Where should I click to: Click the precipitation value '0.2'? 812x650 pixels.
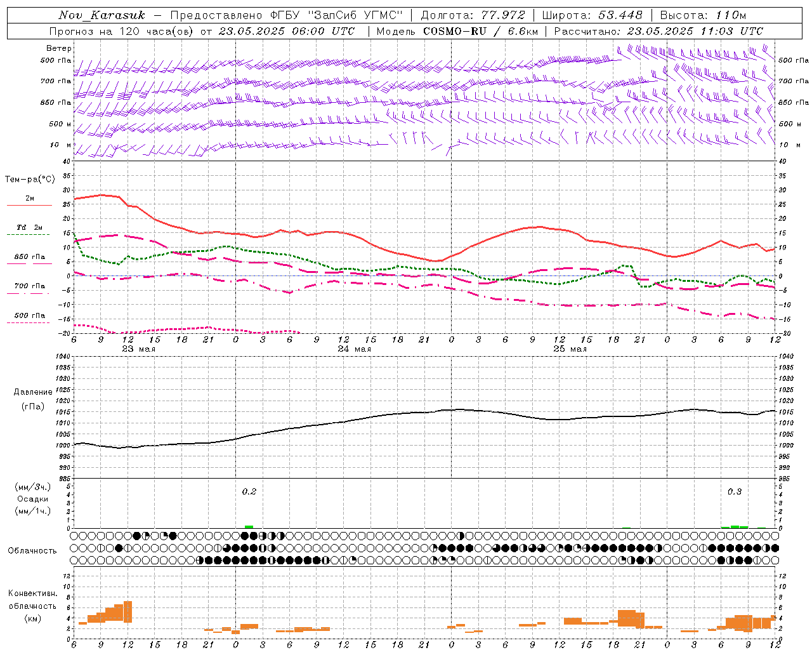click(x=249, y=491)
